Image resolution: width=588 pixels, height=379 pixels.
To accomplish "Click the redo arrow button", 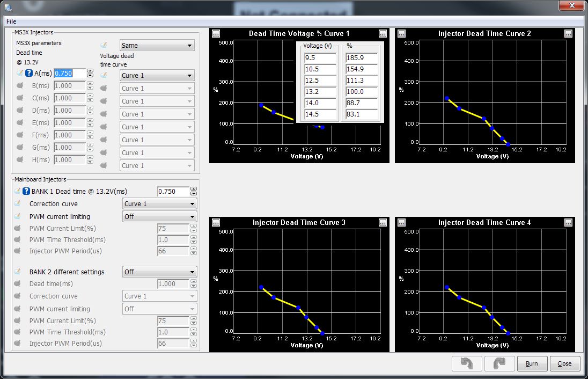I will click(499, 363).
